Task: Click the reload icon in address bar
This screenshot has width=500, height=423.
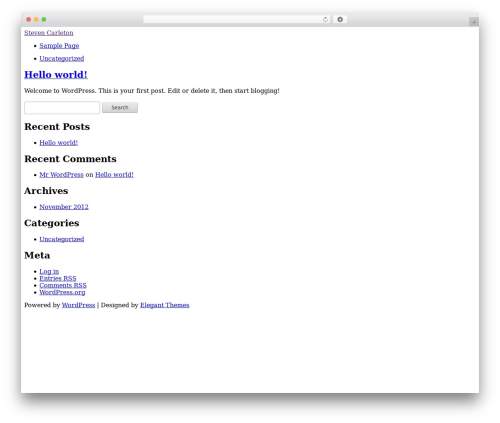Action: click(325, 19)
